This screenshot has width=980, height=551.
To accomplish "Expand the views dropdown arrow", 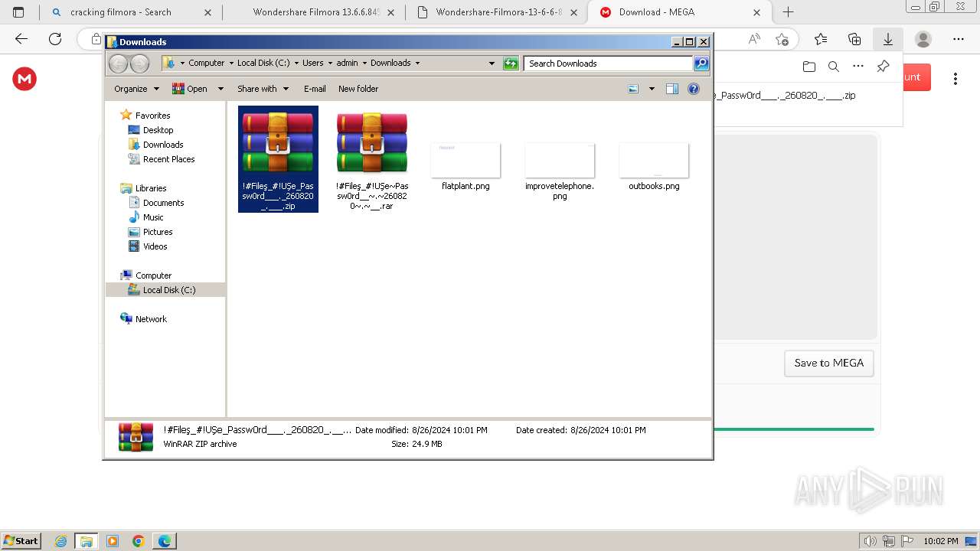I will tap(652, 89).
